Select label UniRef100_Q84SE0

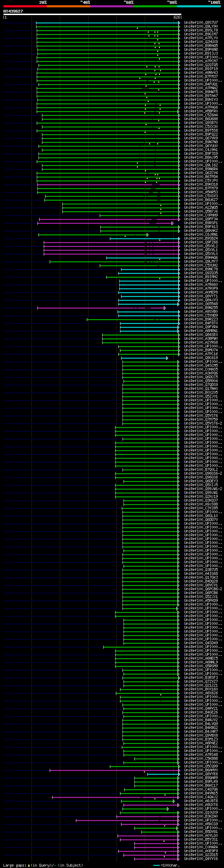click(201, 335)
